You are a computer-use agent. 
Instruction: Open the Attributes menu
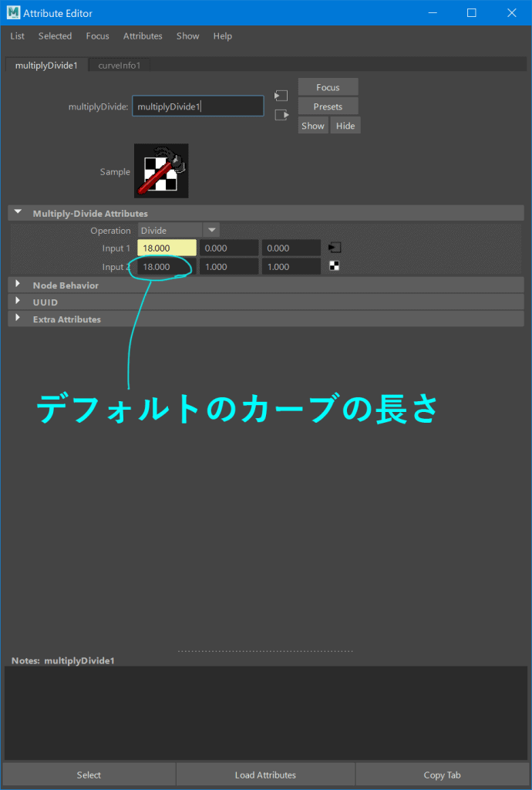[x=143, y=35]
